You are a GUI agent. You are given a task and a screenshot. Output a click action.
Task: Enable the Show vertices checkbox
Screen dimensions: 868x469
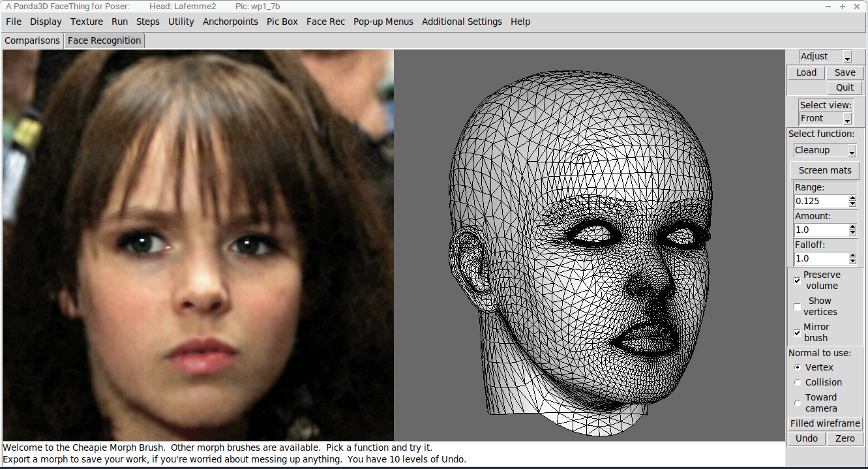[797, 307]
